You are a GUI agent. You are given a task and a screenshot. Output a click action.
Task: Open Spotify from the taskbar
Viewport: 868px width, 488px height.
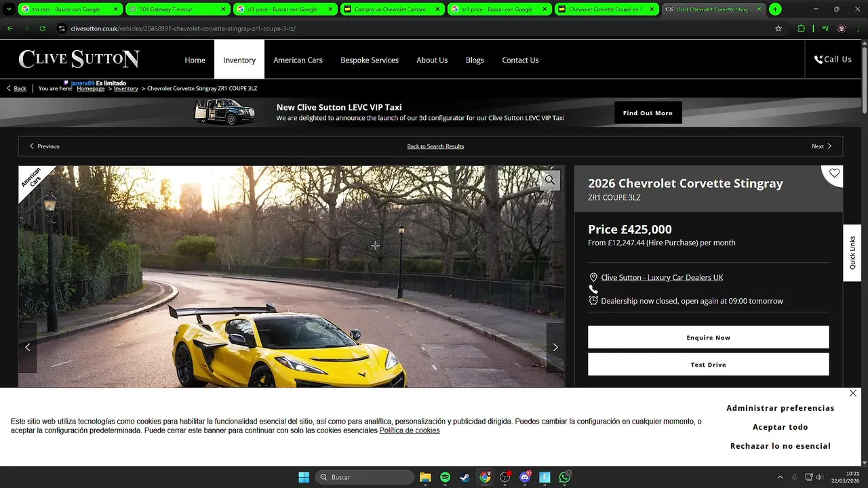445,477
